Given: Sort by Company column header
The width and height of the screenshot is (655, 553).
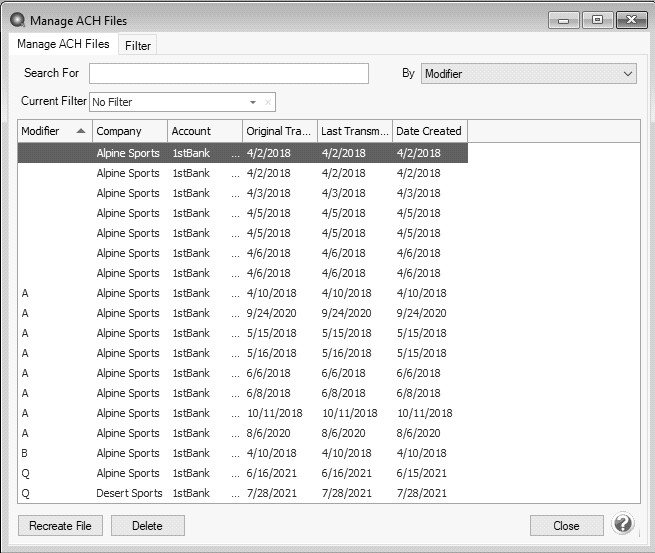Looking at the screenshot, I should [129, 131].
